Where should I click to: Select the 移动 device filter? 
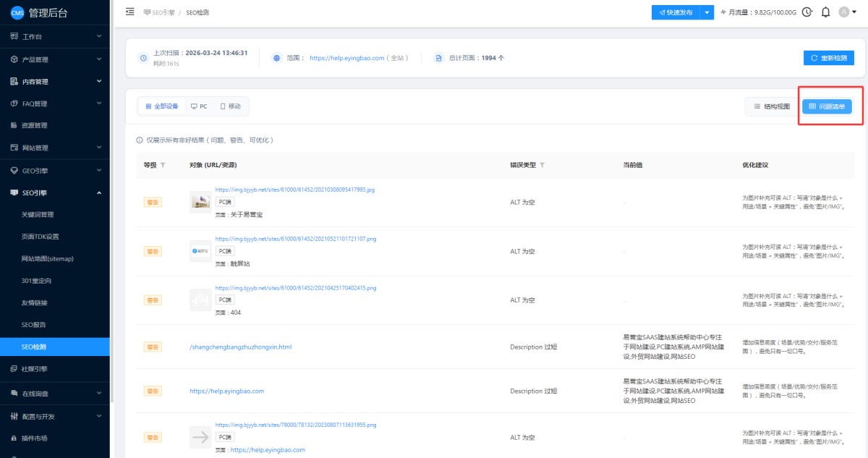231,106
